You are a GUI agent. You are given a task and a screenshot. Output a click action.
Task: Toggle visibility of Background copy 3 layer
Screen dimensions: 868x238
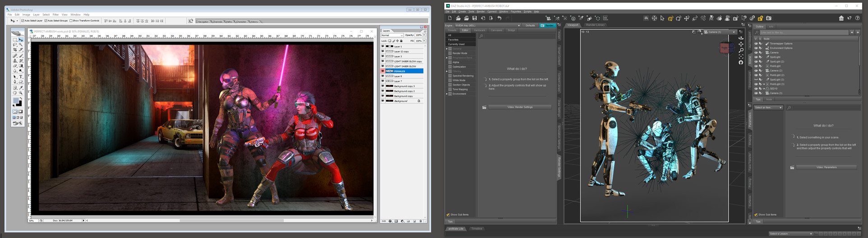click(383, 86)
